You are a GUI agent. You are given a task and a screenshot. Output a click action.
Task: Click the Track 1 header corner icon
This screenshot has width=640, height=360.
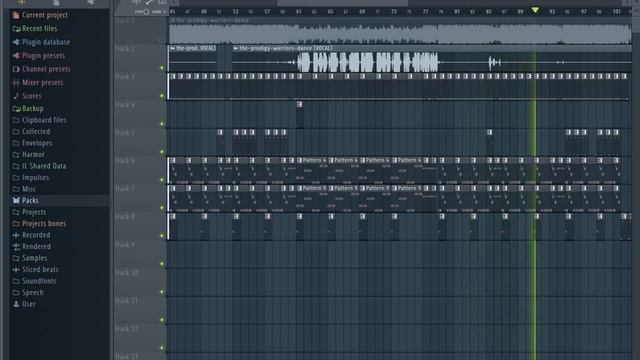point(162,40)
